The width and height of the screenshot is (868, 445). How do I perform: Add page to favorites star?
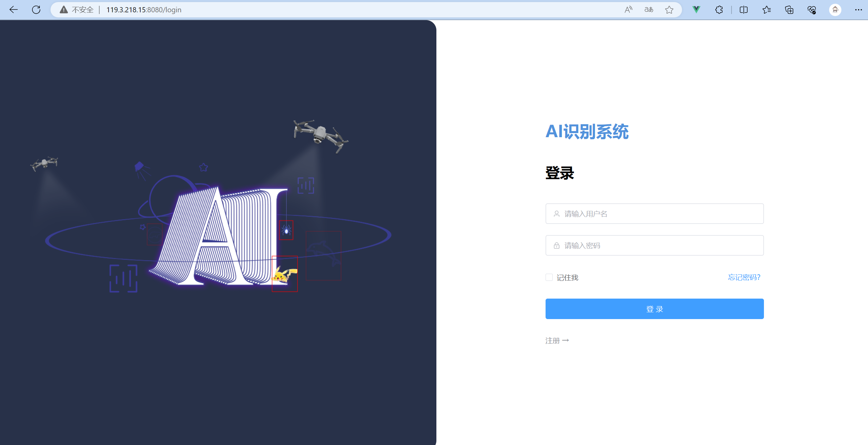click(669, 10)
